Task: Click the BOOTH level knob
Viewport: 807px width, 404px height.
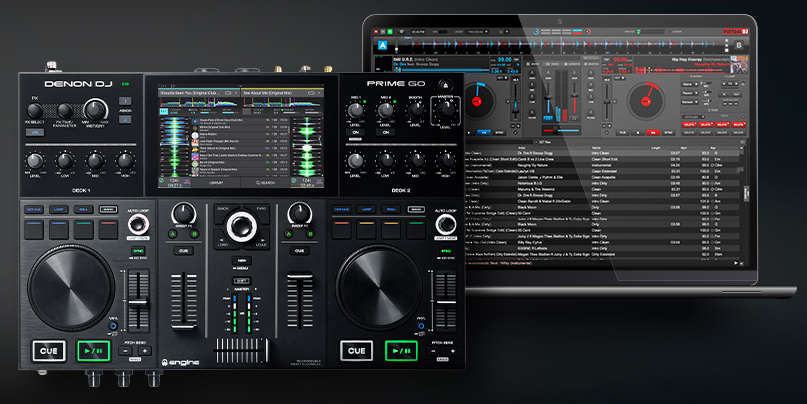Action: point(416,110)
